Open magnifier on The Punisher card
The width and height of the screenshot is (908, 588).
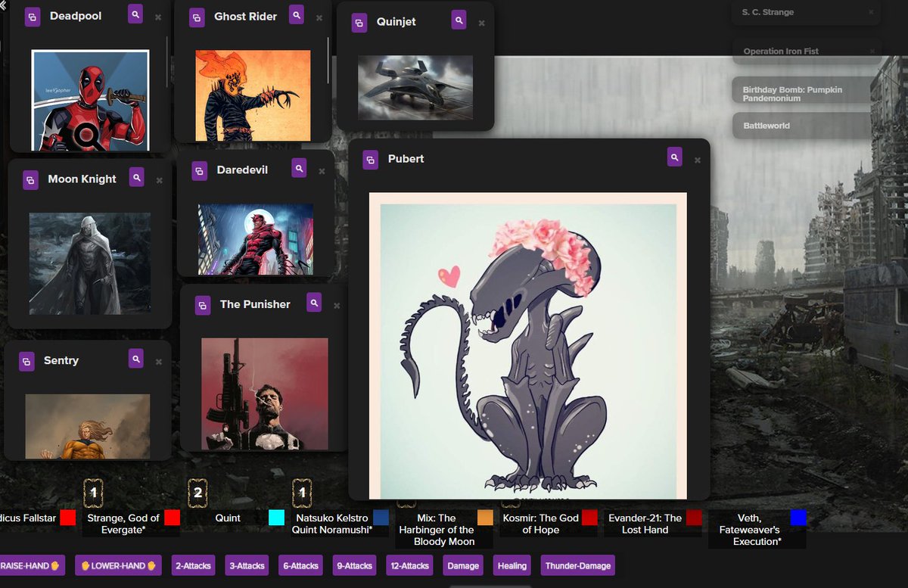pos(314,303)
